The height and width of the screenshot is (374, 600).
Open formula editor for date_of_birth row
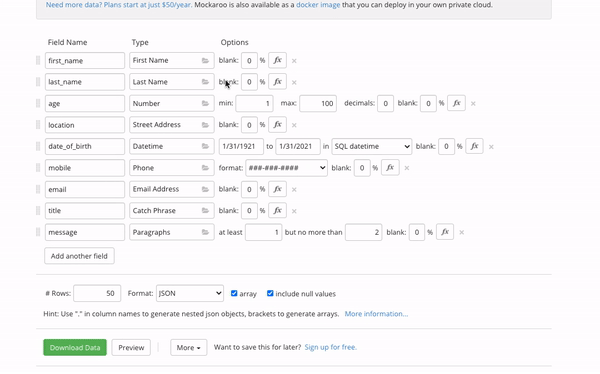[x=474, y=146]
